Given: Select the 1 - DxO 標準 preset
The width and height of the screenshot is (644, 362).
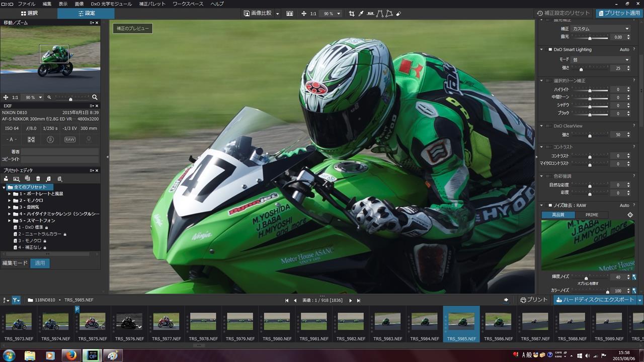Looking at the screenshot, I should tap(31, 227).
